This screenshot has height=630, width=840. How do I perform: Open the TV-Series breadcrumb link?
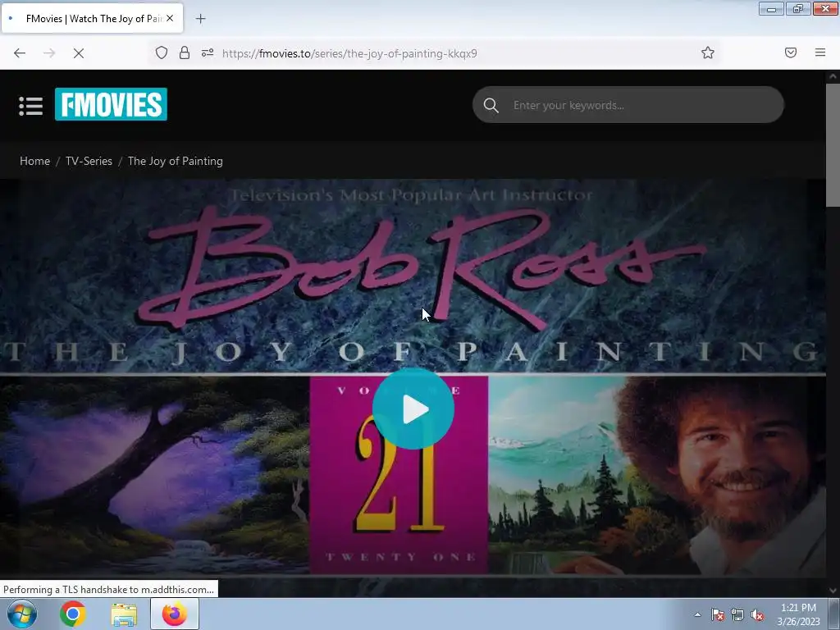tap(89, 162)
